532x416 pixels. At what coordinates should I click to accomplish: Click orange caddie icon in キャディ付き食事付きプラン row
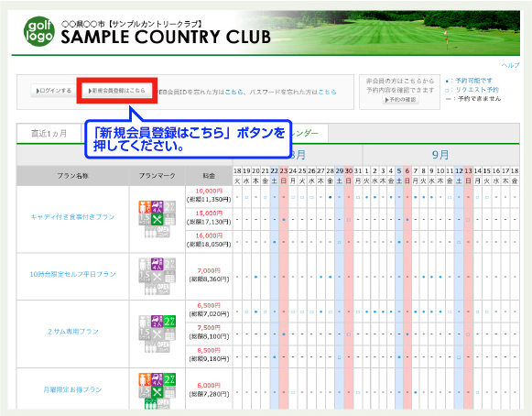pyautogui.click(x=145, y=206)
